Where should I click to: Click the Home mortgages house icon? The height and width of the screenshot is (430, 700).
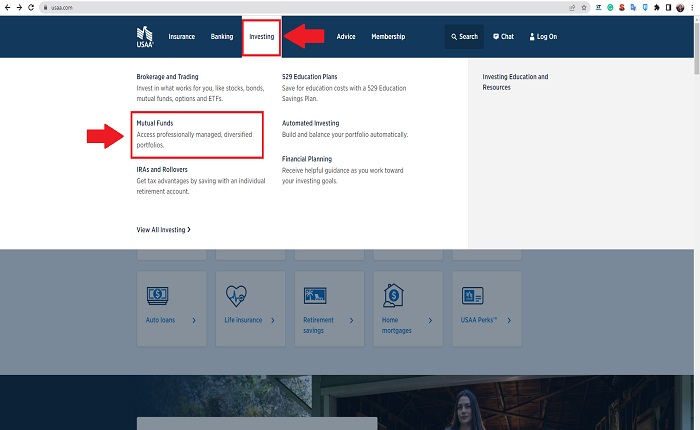coord(393,296)
